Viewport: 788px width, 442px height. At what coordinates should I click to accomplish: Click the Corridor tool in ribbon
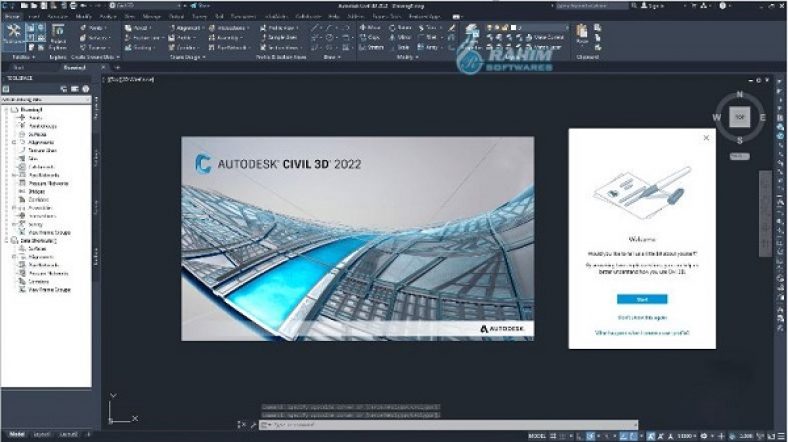(x=184, y=48)
